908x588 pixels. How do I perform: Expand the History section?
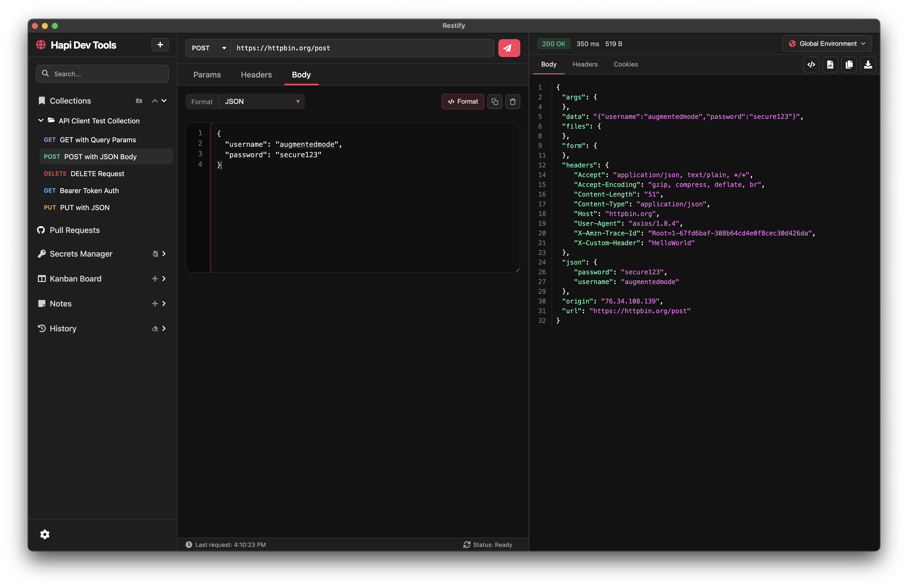coord(164,329)
